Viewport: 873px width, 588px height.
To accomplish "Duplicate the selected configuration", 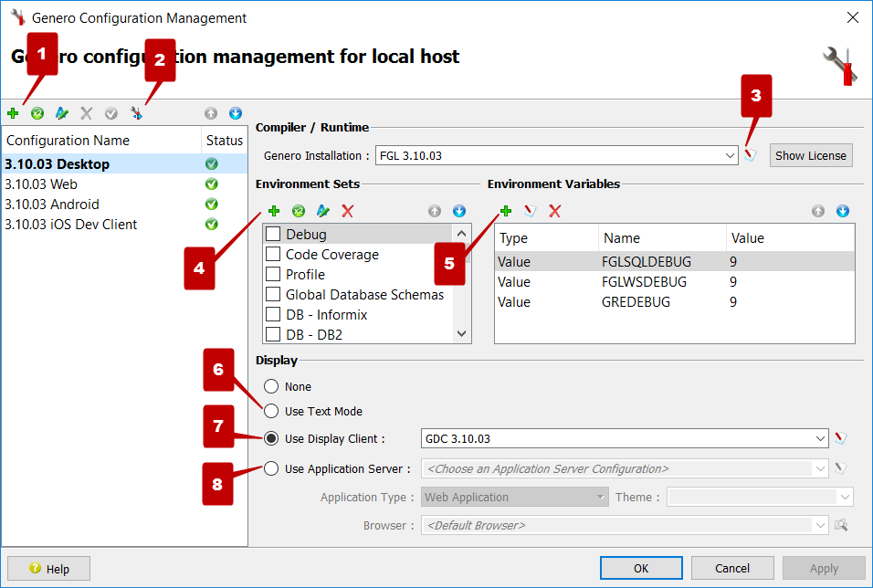I will tap(37, 113).
